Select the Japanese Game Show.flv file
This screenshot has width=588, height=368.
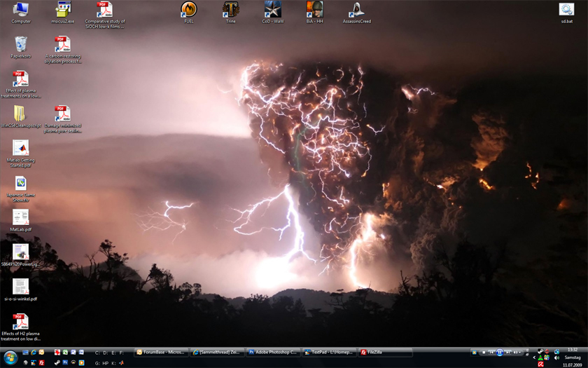pos(20,189)
